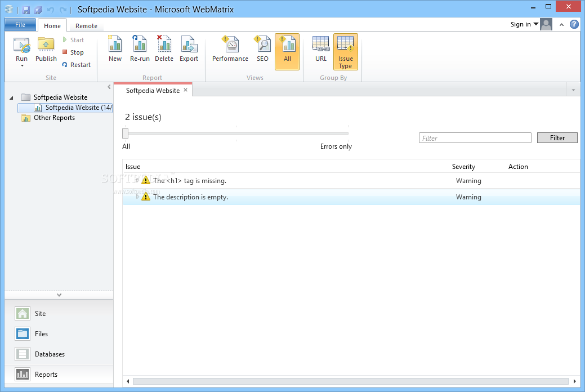585x392 pixels.
Task: Click Start in the Site group
Action: click(74, 40)
